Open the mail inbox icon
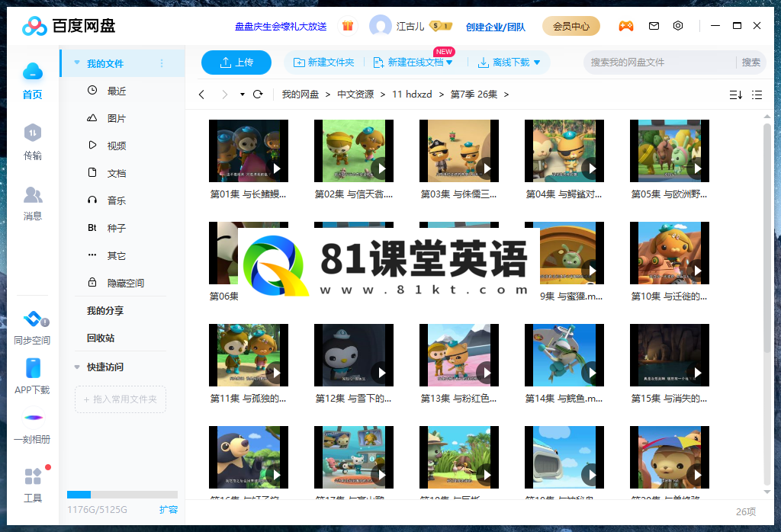 point(654,26)
